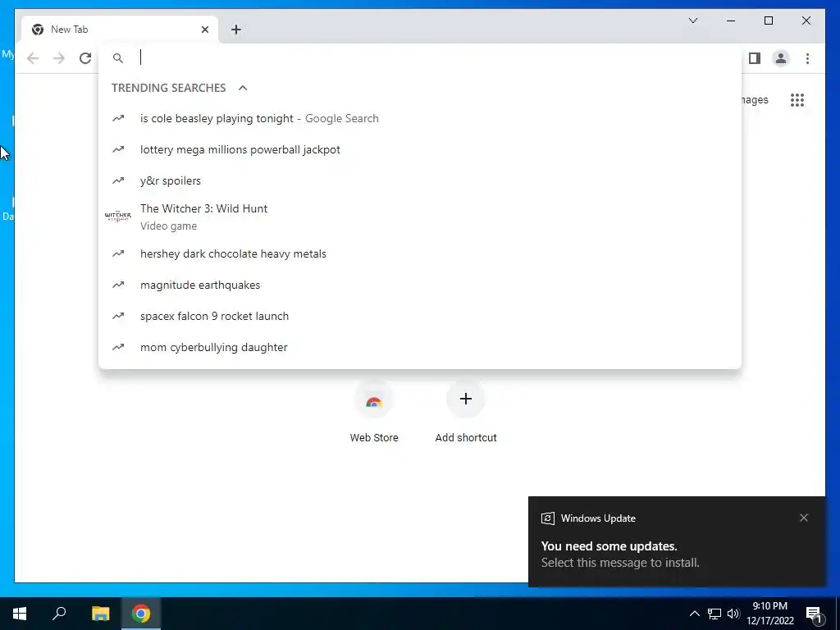The image size is (840, 630).
Task: Click the Witcher logo thumbnail
Action: click(118, 216)
